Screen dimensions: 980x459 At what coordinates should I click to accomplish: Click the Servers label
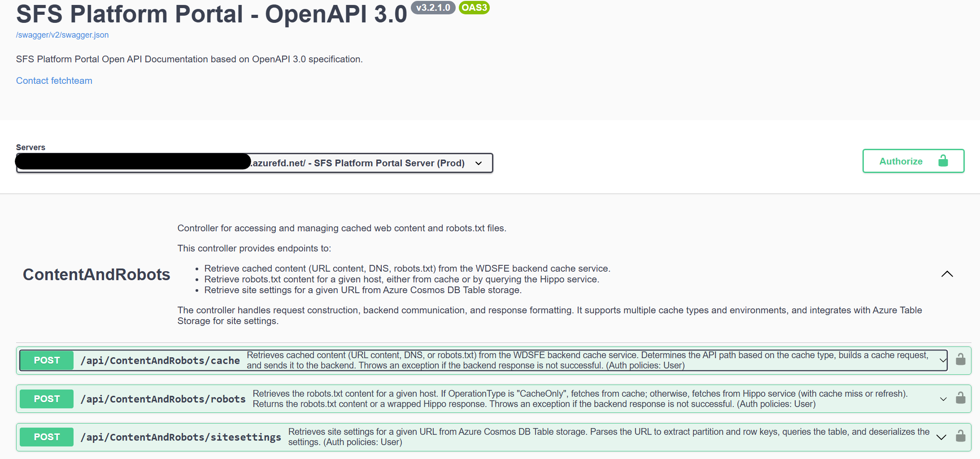pos(30,147)
